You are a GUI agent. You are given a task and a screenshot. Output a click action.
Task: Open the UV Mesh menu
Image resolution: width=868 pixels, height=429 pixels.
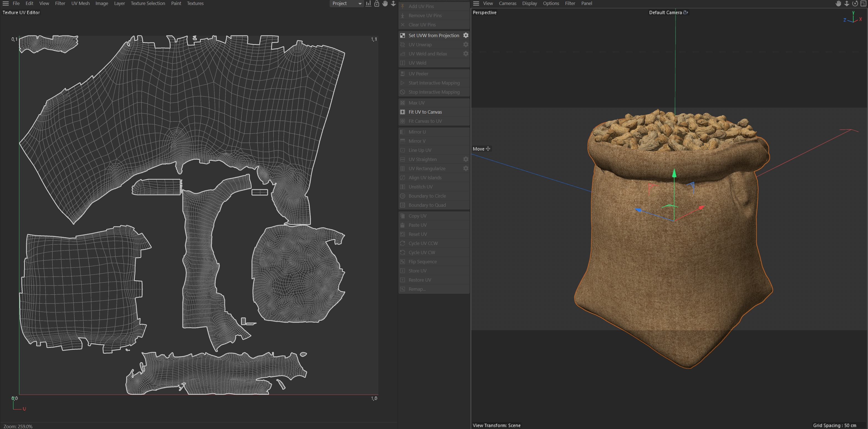point(80,3)
